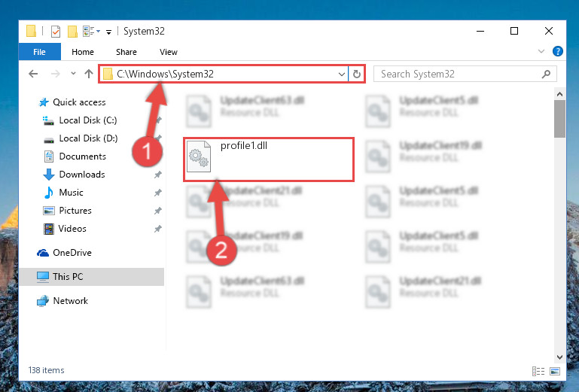
Task: Click the pin icon next to Pictures
Action: [x=157, y=211]
